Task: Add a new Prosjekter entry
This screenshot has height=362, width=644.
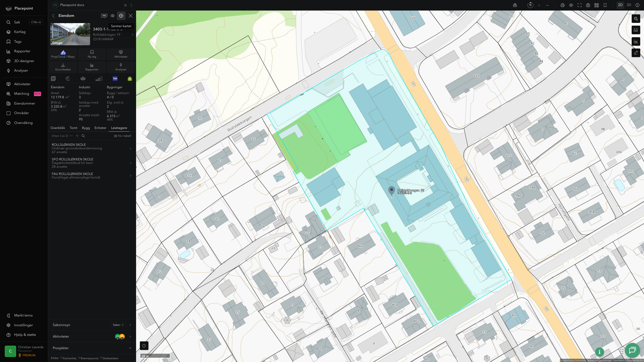Action: click(130, 348)
